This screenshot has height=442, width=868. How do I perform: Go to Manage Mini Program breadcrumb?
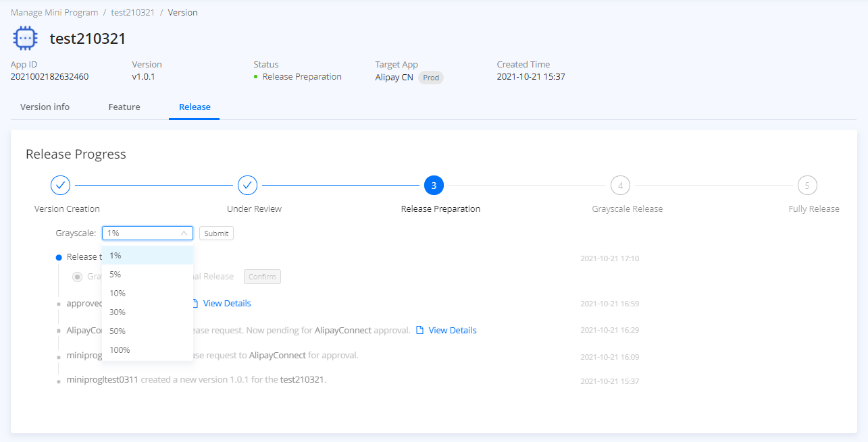[x=54, y=13]
